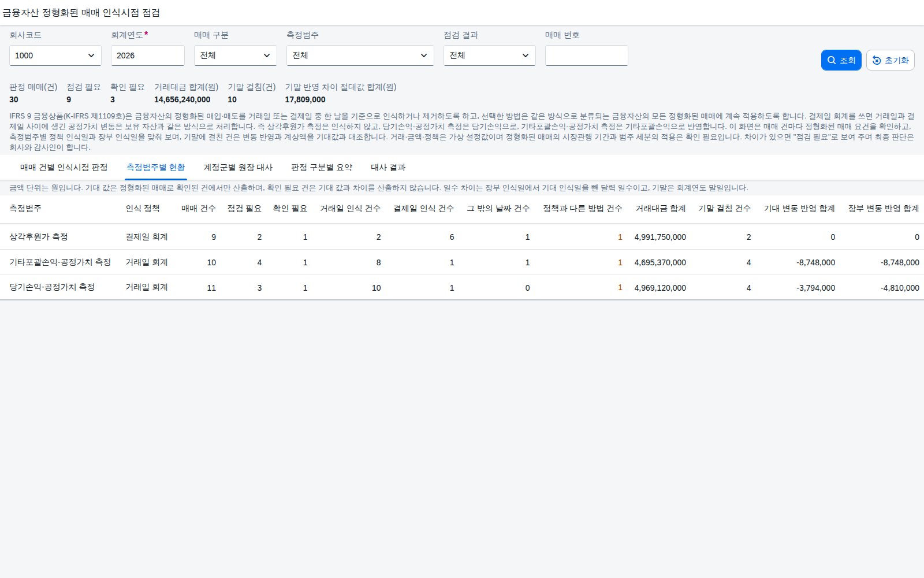Click the 4,991,750,000 amount cell

coord(660,237)
